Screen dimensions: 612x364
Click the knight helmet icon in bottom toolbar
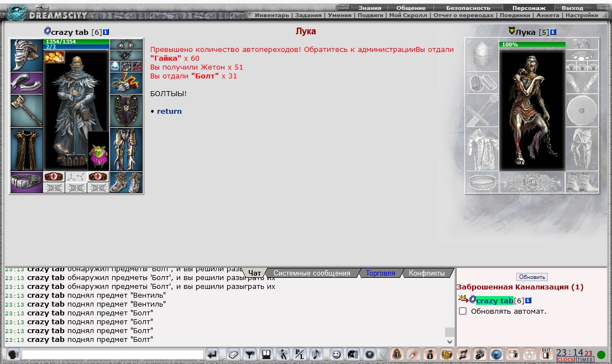tap(353, 355)
